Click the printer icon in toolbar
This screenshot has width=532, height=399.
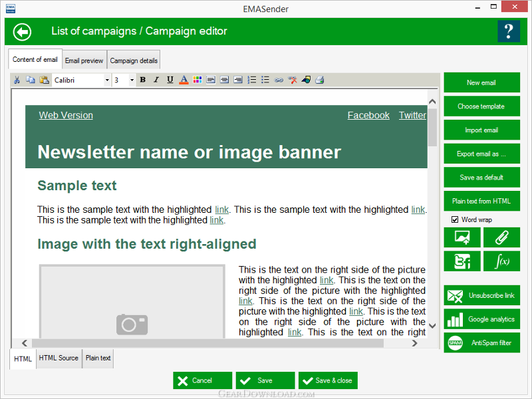319,80
